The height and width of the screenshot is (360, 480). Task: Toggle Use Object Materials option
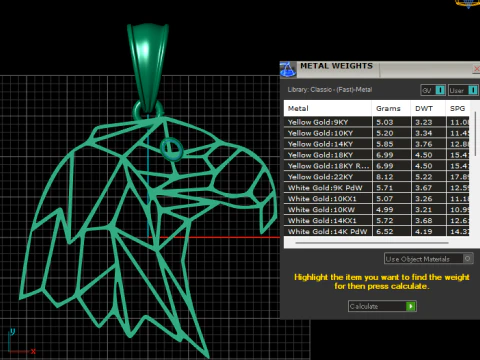[429, 259]
